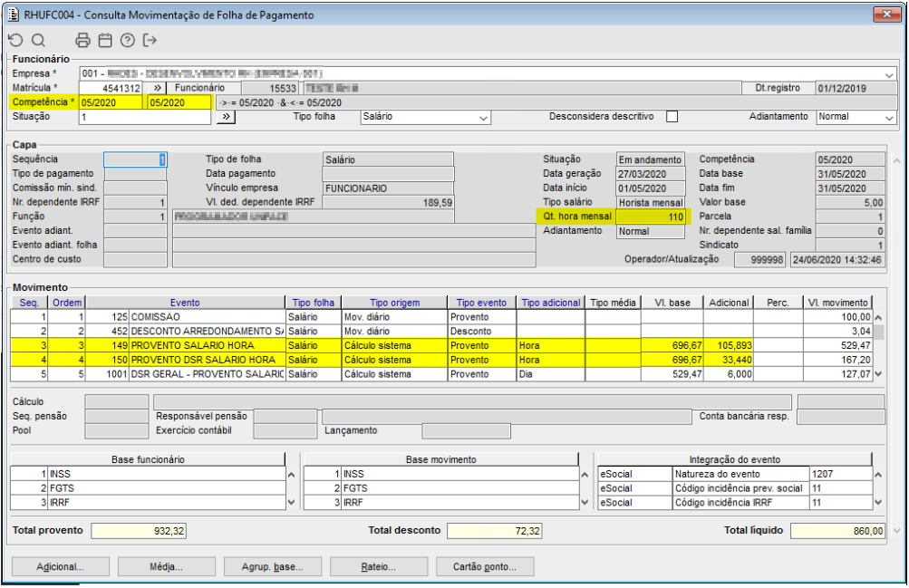
Task: Click lookup arrows button beside Situação
Action: click(226, 117)
